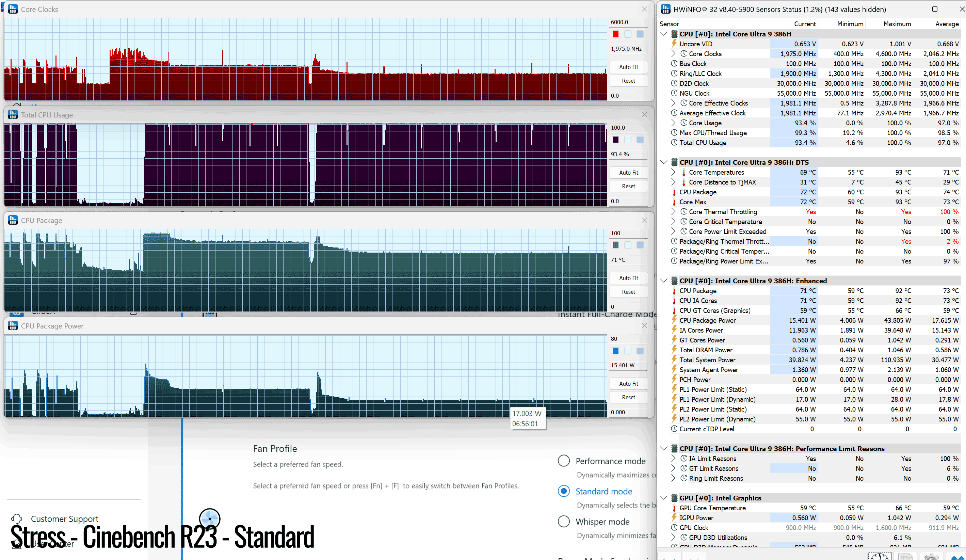The height and width of the screenshot is (560, 966).
Task: Open HWiNFO sensor settings gear icon
Action: click(931, 557)
